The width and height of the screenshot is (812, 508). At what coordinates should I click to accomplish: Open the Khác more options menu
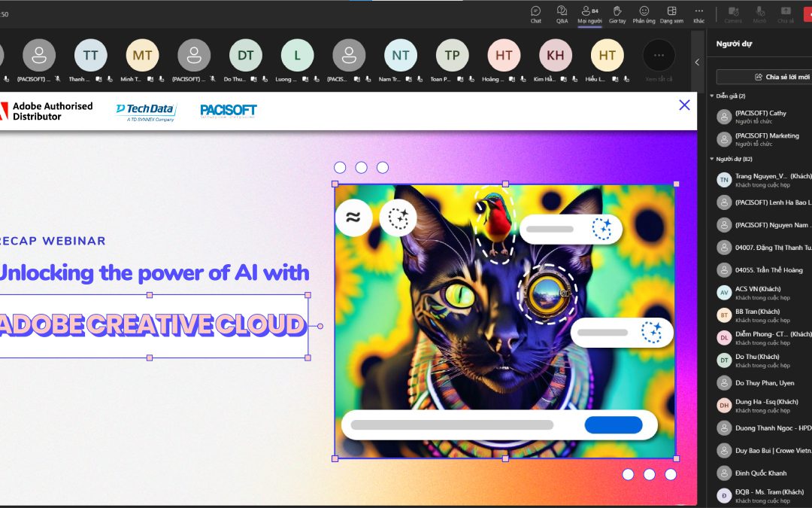(x=699, y=14)
